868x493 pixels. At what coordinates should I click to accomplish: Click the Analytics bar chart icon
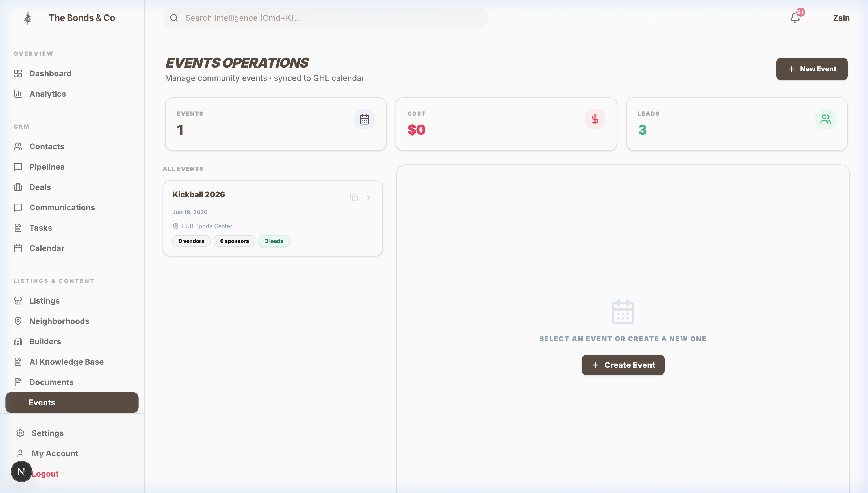click(18, 94)
